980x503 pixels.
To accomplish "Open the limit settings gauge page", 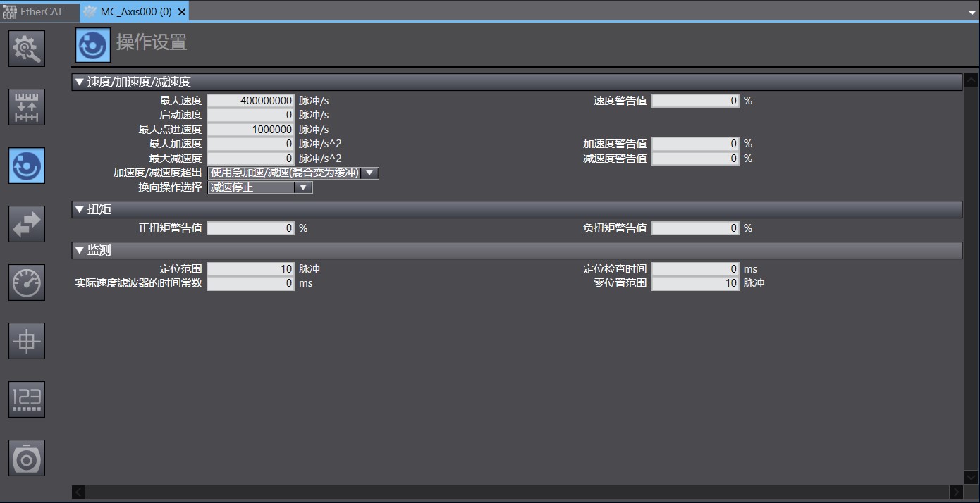I will [x=26, y=282].
